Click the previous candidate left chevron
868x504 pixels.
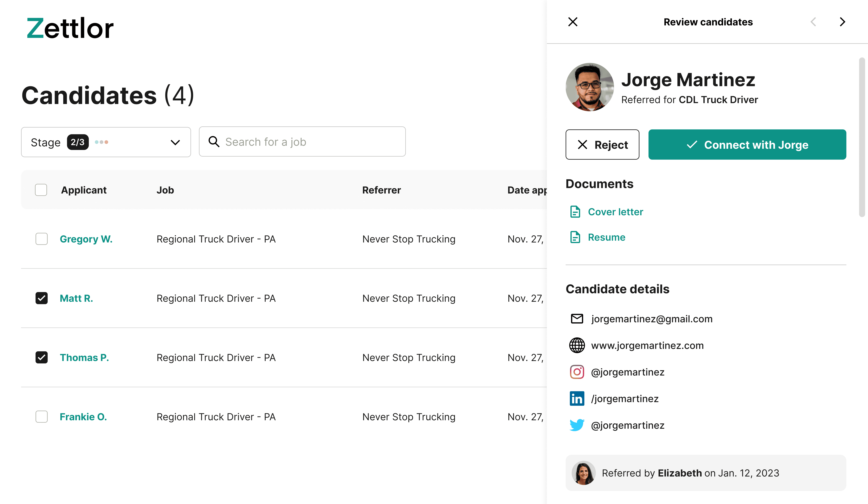click(813, 22)
